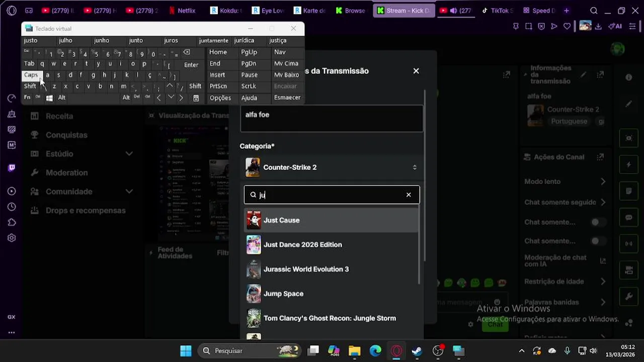The image size is (644, 362).
Task: Open extensions cube icon in Opera sidebar
Action: click(x=12, y=222)
